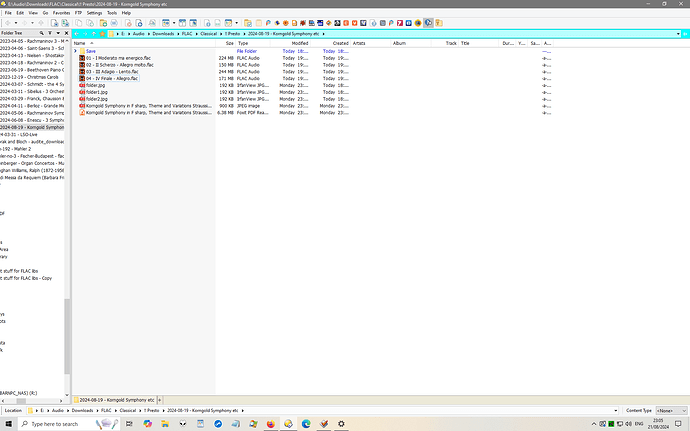Select file 04 - IV Finale - Allegro.flac
This screenshot has width=690, height=431.
click(112, 78)
